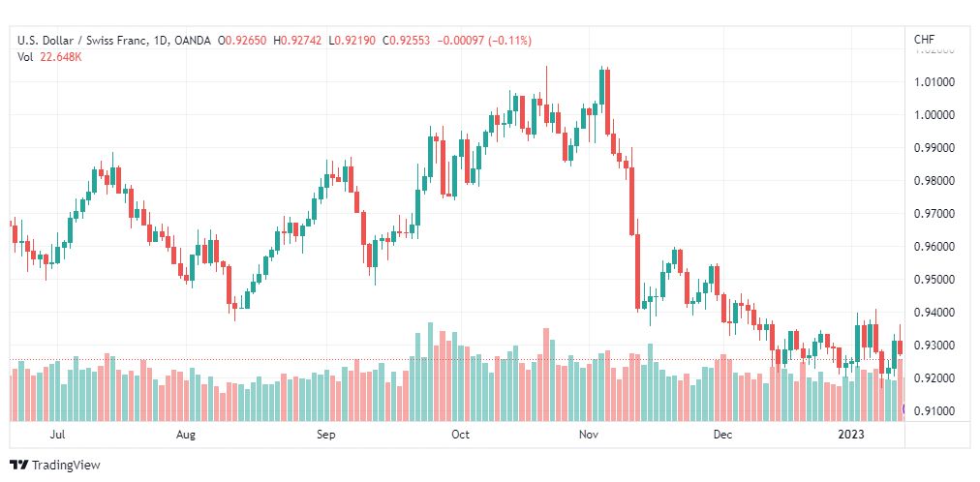
Task: Click the Vol indicator label
Action: click(x=24, y=57)
